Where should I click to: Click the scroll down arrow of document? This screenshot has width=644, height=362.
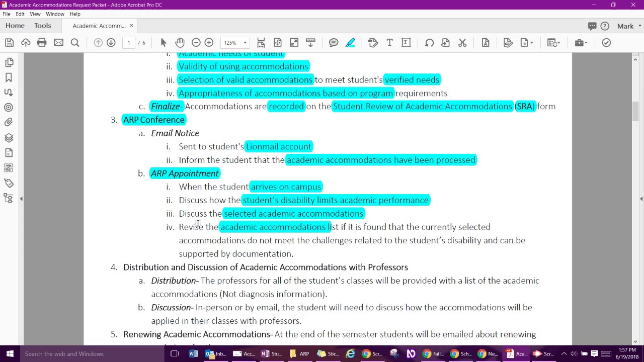(635, 341)
